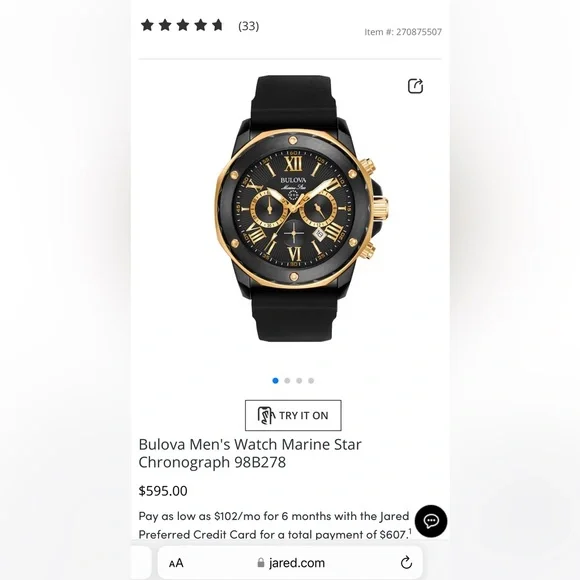Screen dimensions: 580x580
Task: Click the hand-phone icon in Try It On
Action: 266,415
